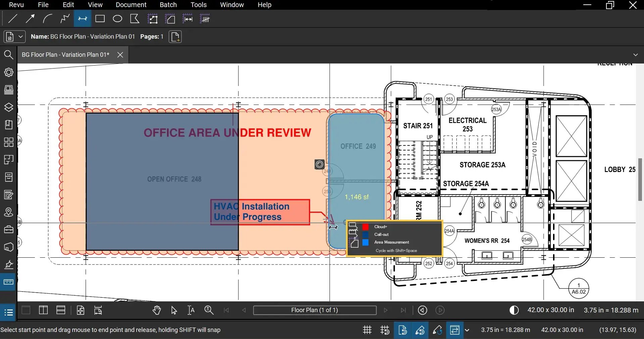This screenshot has width=644, height=339.
Task: Open the document tabs list chevron
Action: (635, 55)
